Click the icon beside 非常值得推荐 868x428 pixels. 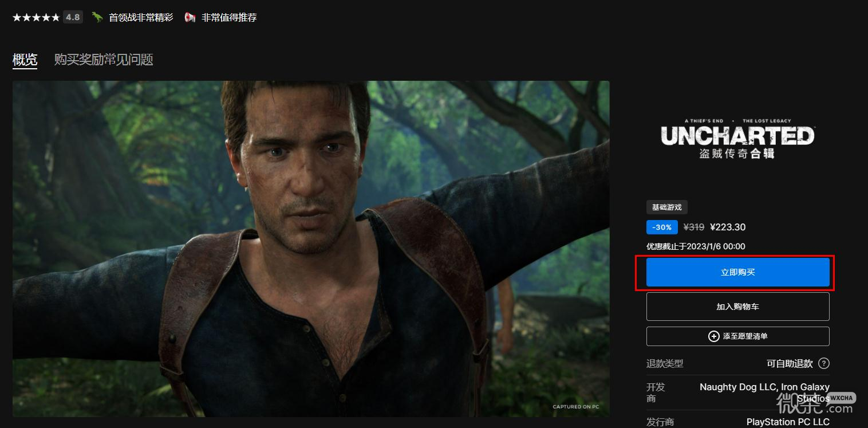click(x=190, y=17)
